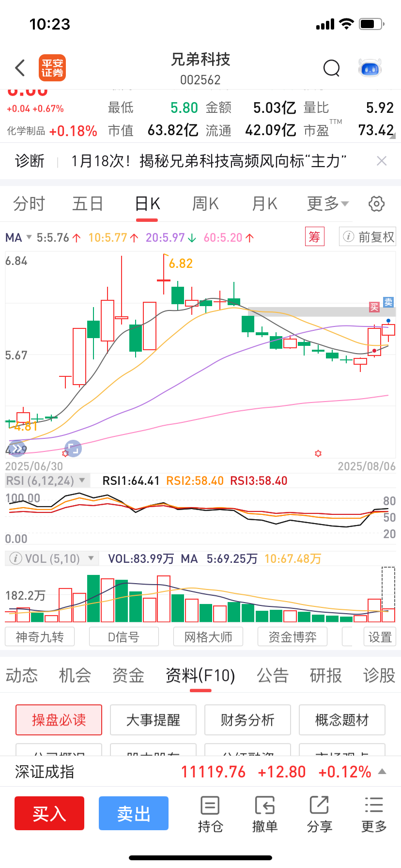Select the 大事提醒 button

[153, 720]
